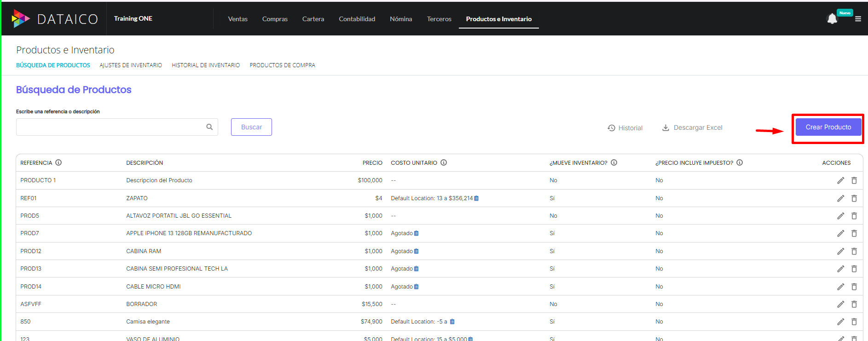This screenshot has height=341, width=868.
Task: Click edit pencil for PRODUCTO 1
Action: pos(840,180)
